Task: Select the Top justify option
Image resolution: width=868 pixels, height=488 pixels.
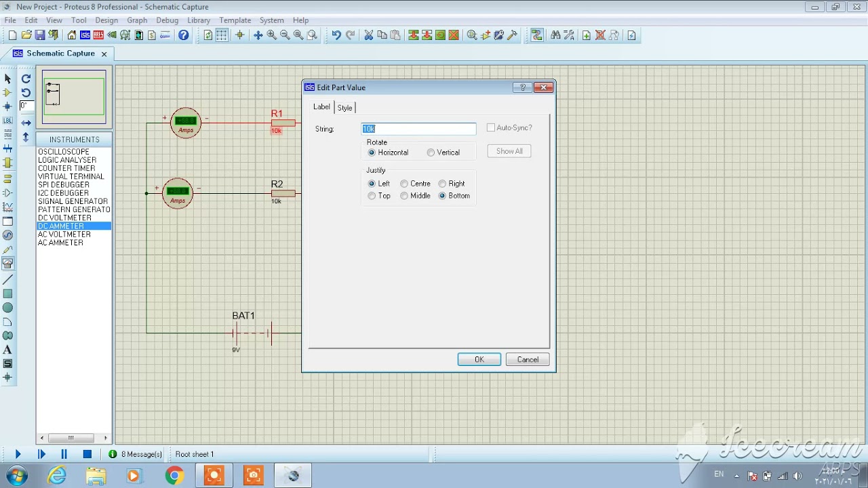Action: coord(379,196)
